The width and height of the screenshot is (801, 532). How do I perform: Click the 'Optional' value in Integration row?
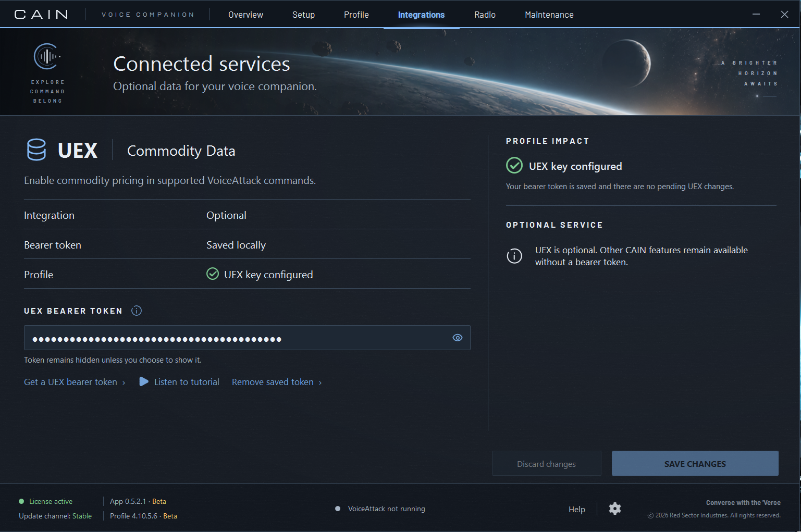(226, 215)
